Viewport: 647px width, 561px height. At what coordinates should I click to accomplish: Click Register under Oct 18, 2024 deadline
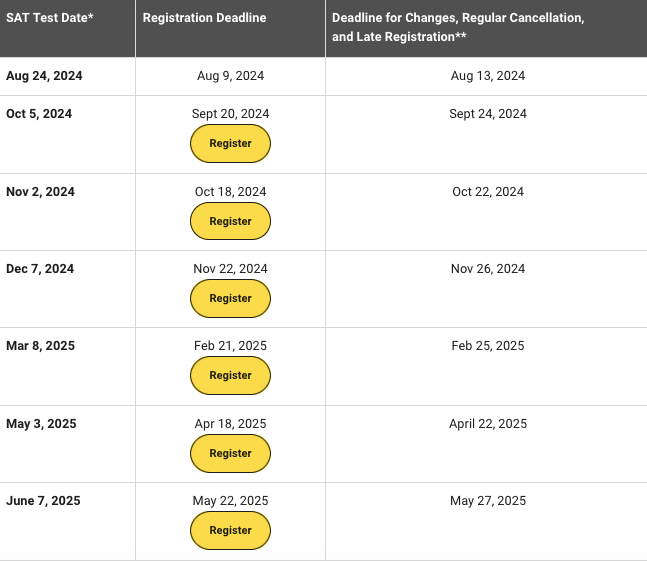point(230,221)
